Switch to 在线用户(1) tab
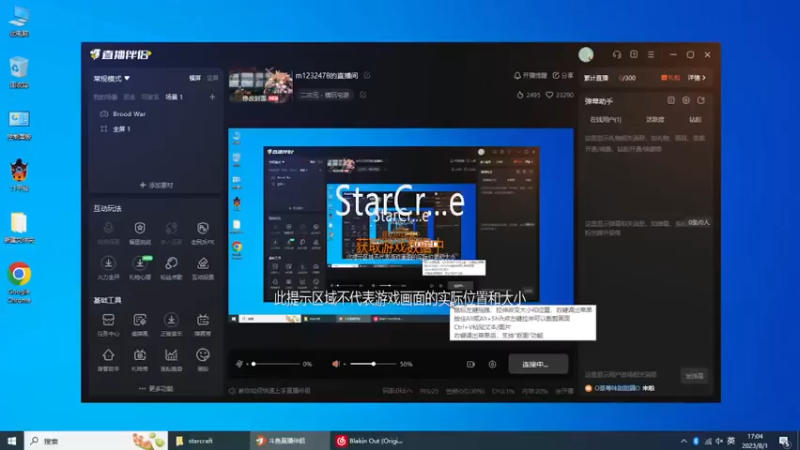Screen dimensions: 800x450 (x=606, y=120)
